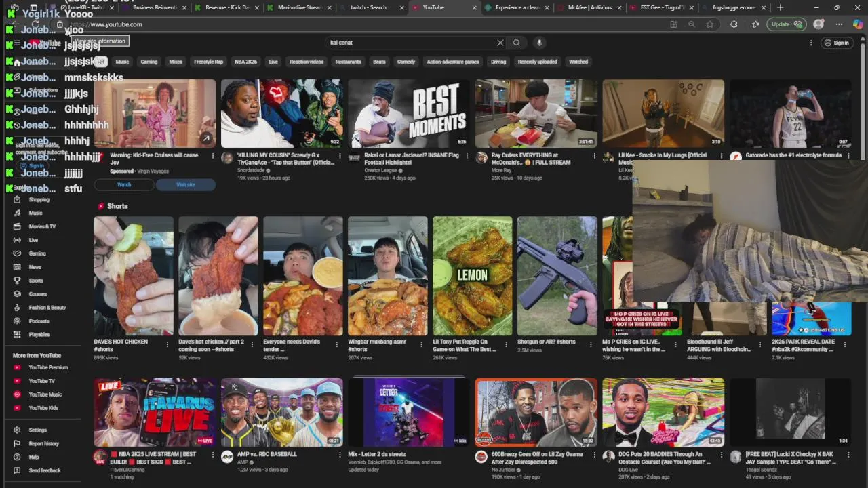Open 'KILLING MY COUSIN' video title

pyautogui.click(x=285, y=159)
